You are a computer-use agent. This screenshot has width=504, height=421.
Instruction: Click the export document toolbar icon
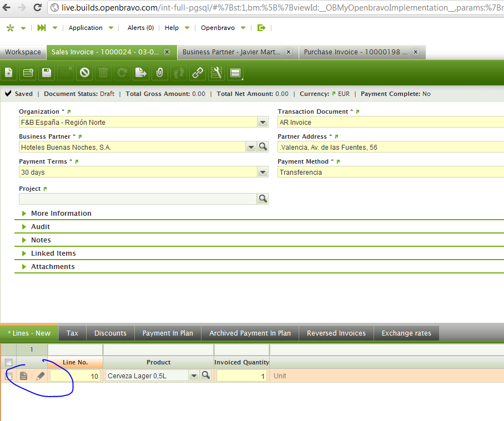(x=141, y=73)
